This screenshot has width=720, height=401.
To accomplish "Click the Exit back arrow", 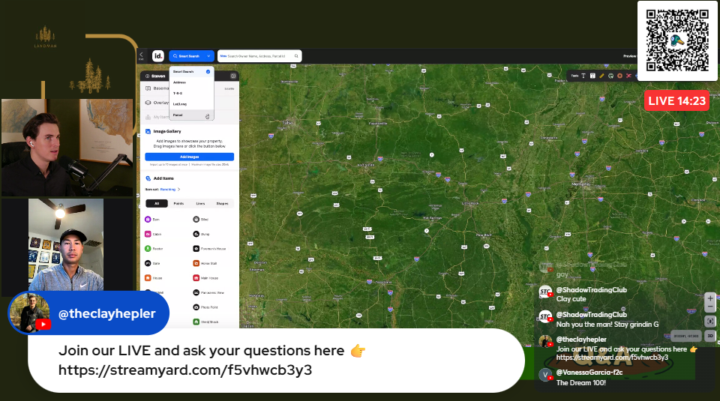I will 141,56.
